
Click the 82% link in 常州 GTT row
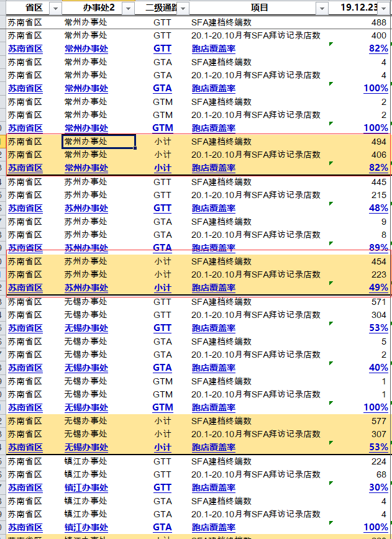(378, 48)
